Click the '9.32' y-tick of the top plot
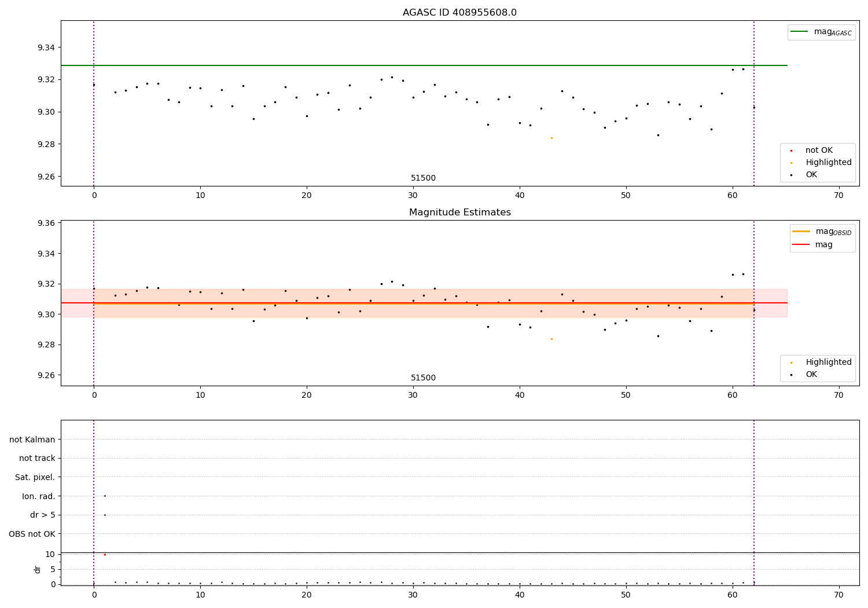 point(46,80)
